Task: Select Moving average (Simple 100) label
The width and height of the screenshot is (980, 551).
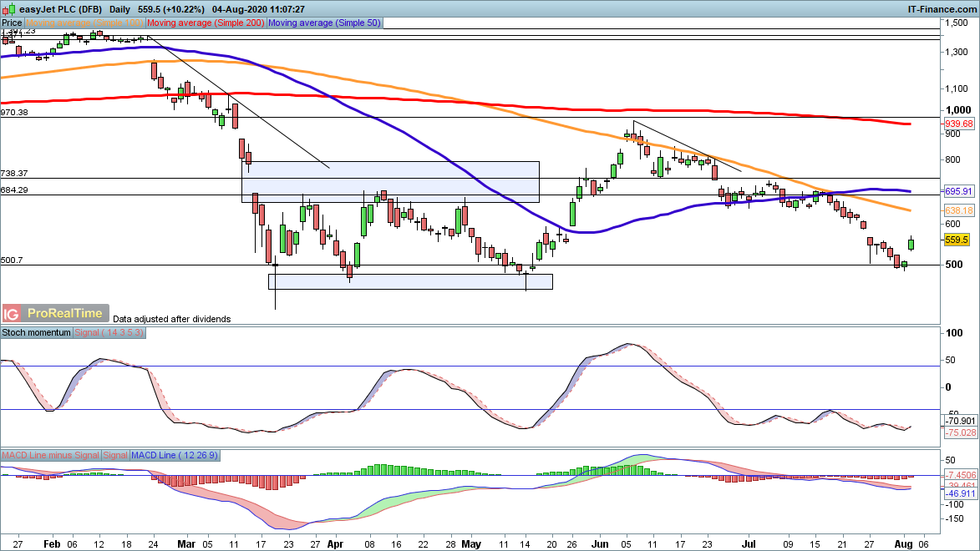Action: click(85, 23)
